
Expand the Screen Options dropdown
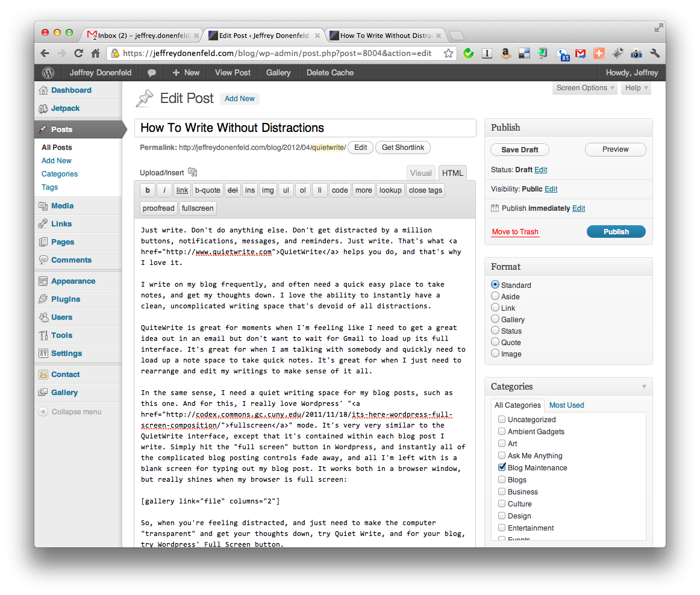point(585,88)
